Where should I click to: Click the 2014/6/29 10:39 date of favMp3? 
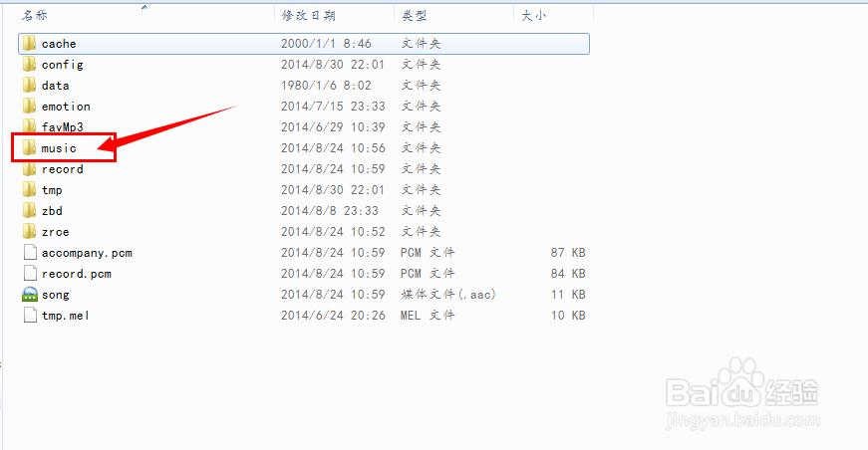[333, 127]
